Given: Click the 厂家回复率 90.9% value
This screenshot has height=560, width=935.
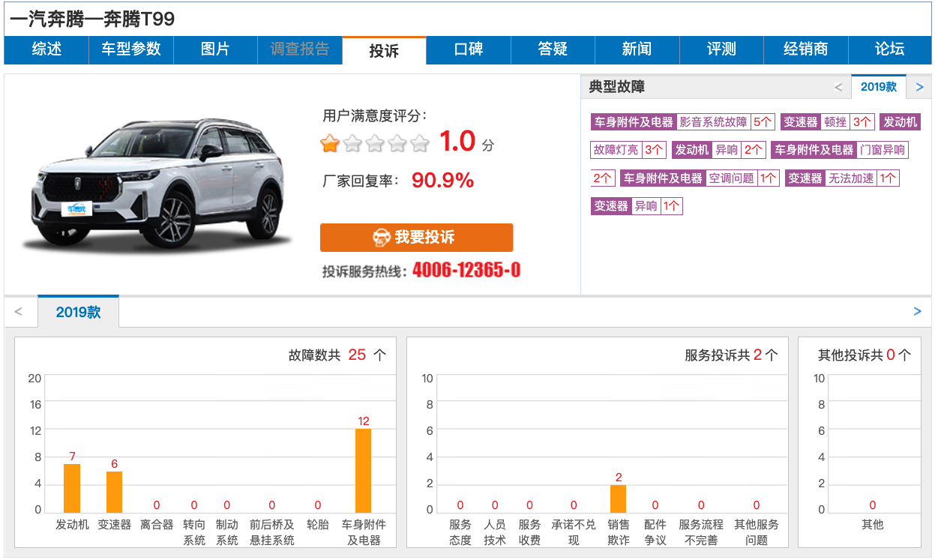Looking at the screenshot, I should (443, 181).
